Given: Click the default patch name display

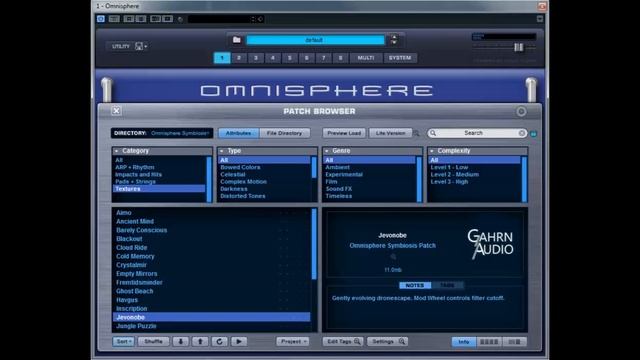Looking at the screenshot, I should (315, 40).
